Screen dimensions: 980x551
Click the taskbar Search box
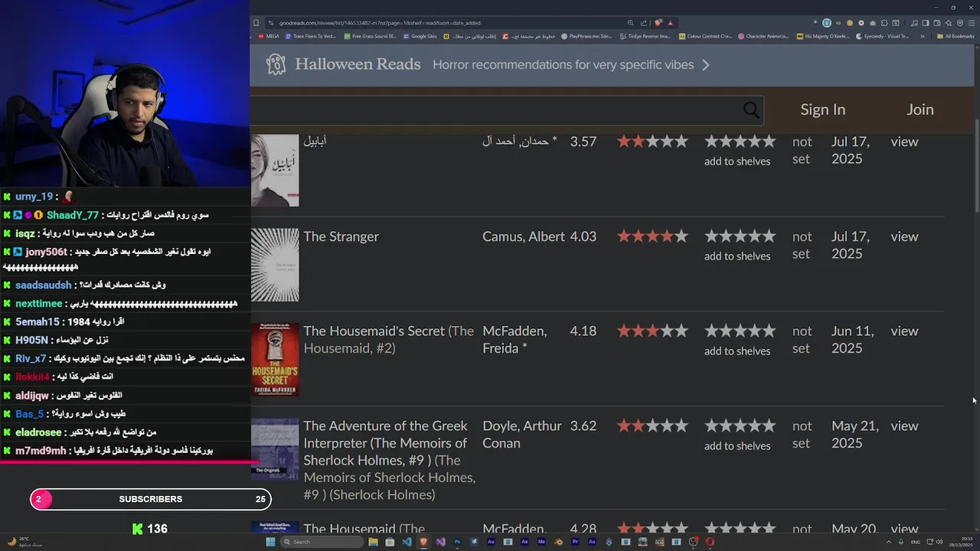click(x=322, y=542)
